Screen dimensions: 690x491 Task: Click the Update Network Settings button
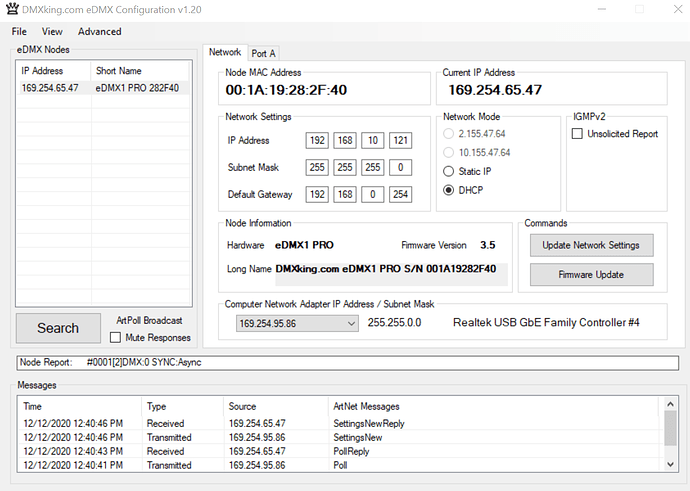[591, 245]
